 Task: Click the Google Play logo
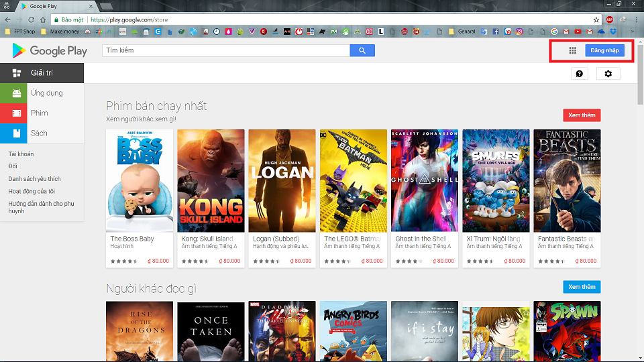50,50
